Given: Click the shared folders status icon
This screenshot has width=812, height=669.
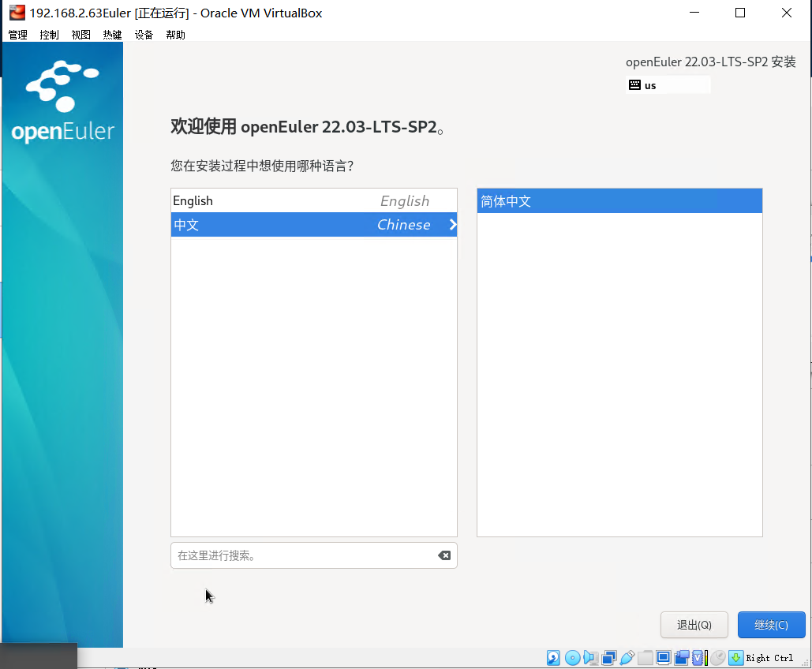Looking at the screenshot, I should pyautogui.click(x=645, y=658).
